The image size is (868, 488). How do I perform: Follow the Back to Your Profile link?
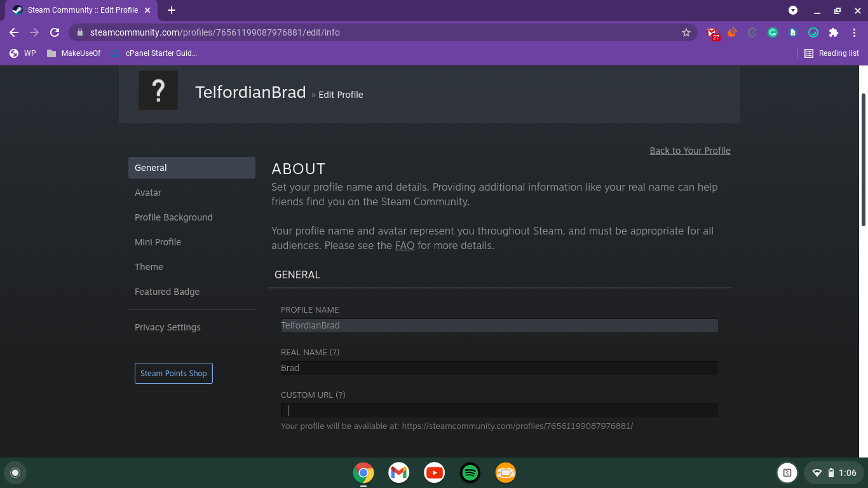coord(690,151)
